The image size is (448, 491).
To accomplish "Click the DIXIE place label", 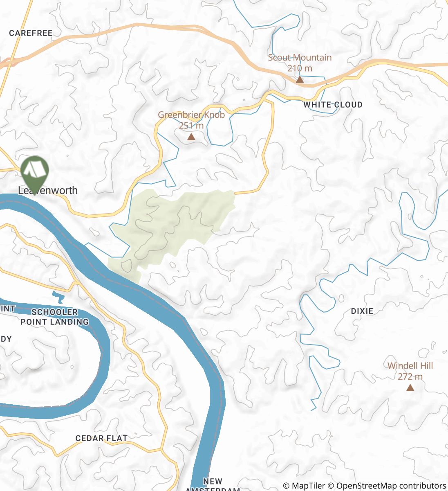I will tap(362, 311).
